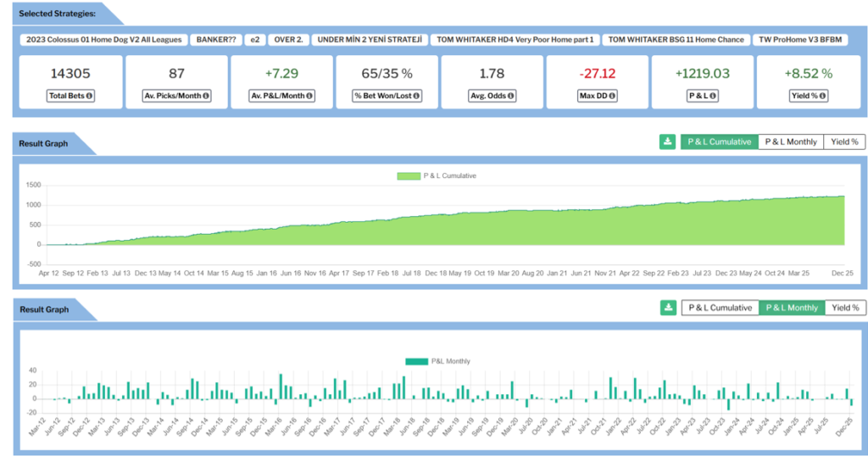Show the Max DD info tooltip icon

click(614, 96)
